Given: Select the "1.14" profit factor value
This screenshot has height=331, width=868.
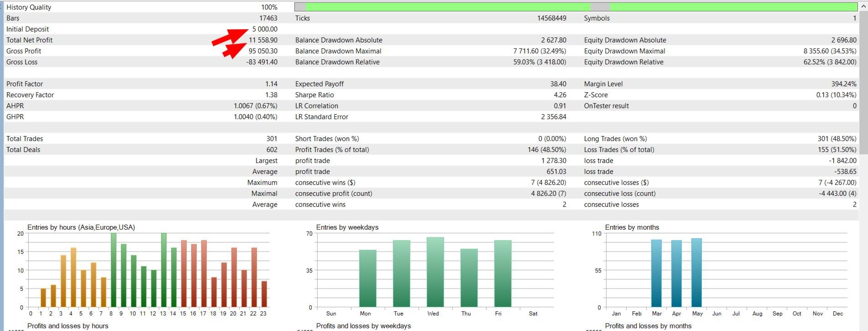Looking at the screenshot, I should tap(271, 84).
